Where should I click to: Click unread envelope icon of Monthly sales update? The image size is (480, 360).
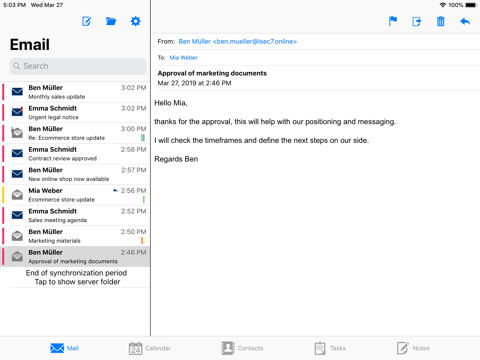17,92
